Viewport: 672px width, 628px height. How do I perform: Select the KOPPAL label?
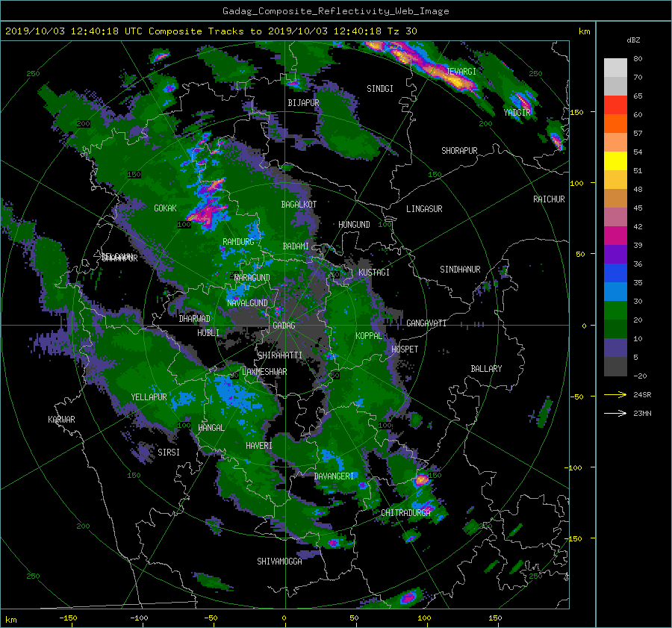(x=369, y=336)
